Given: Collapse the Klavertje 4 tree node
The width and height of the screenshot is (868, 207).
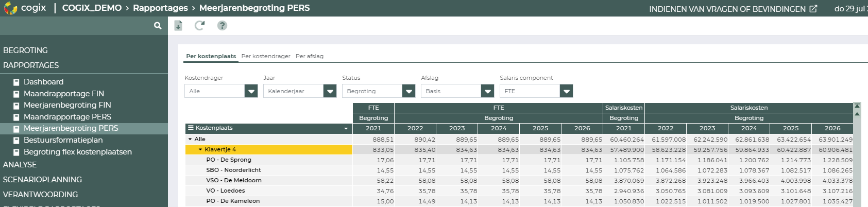Looking at the screenshot, I should tap(200, 149).
